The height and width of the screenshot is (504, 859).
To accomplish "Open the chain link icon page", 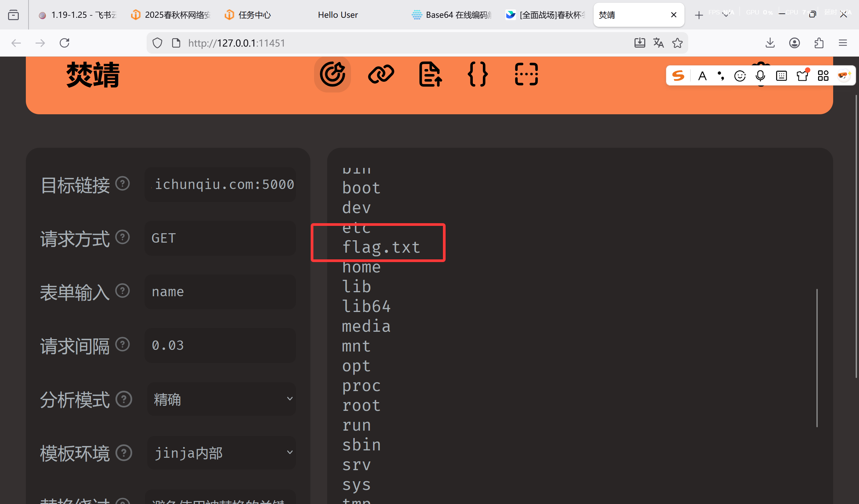I will pyautogui.click(x=381, y=74).
